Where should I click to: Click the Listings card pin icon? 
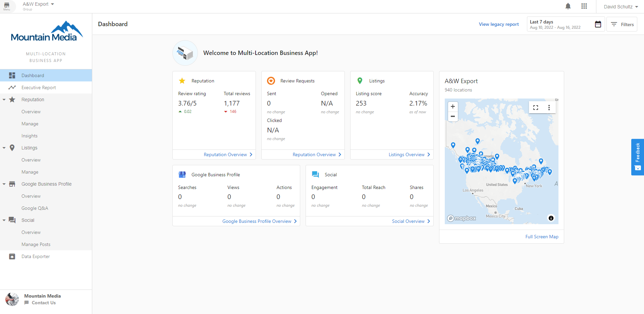click(360, 81)
